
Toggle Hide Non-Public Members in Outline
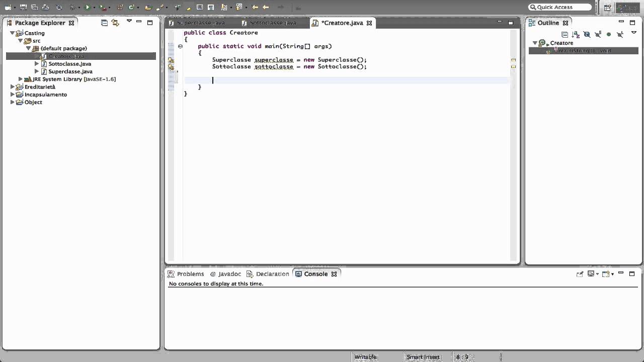609,35
